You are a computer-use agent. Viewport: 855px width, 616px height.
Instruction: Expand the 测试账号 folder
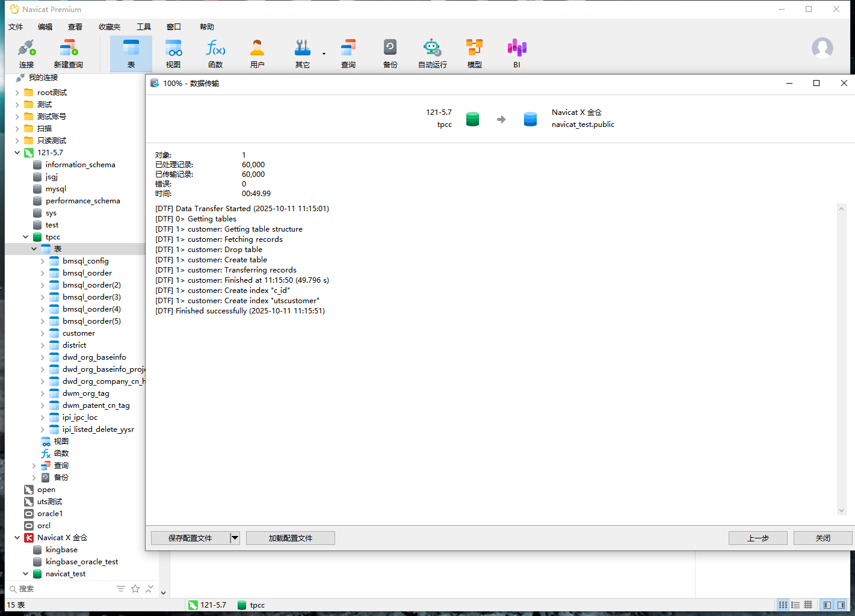(x=17, y=117)
